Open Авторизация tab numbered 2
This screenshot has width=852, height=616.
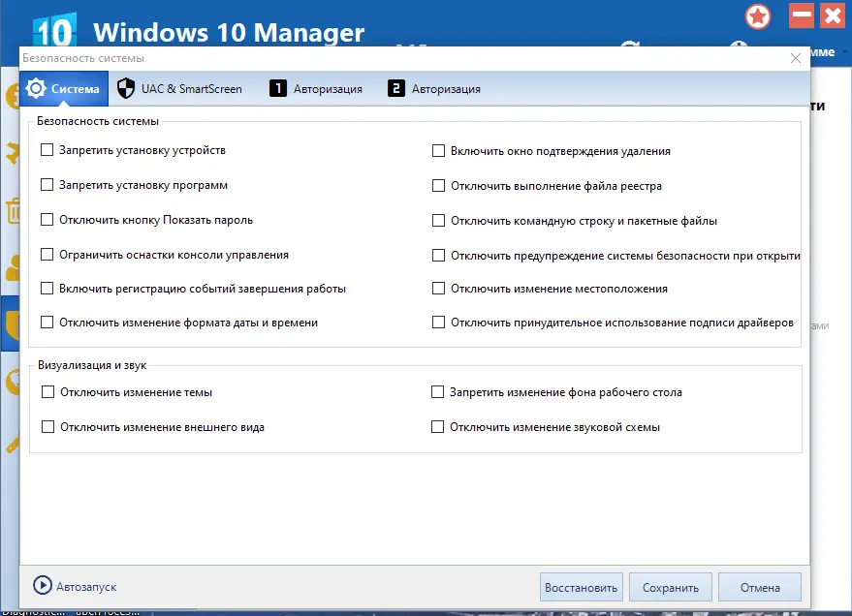tap(434, 88)
